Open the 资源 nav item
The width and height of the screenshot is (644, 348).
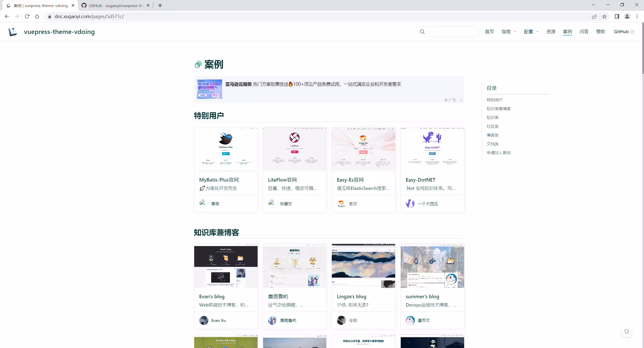click(x=551, y=32)
